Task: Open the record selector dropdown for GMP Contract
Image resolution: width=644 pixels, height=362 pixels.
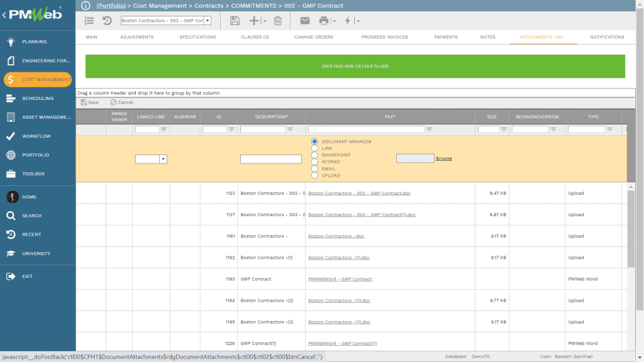Action: tap(208, 20)
